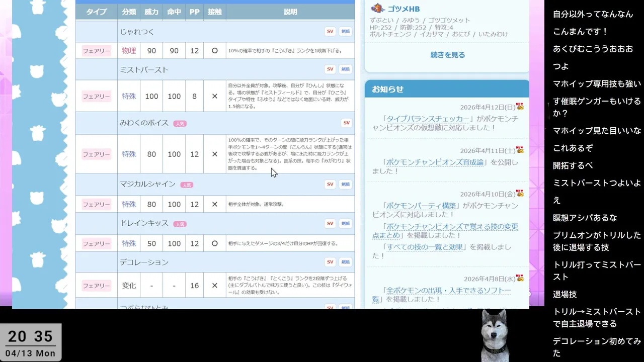Open the みわくのボイス move page
644x362 pixels.
point(144,123)
